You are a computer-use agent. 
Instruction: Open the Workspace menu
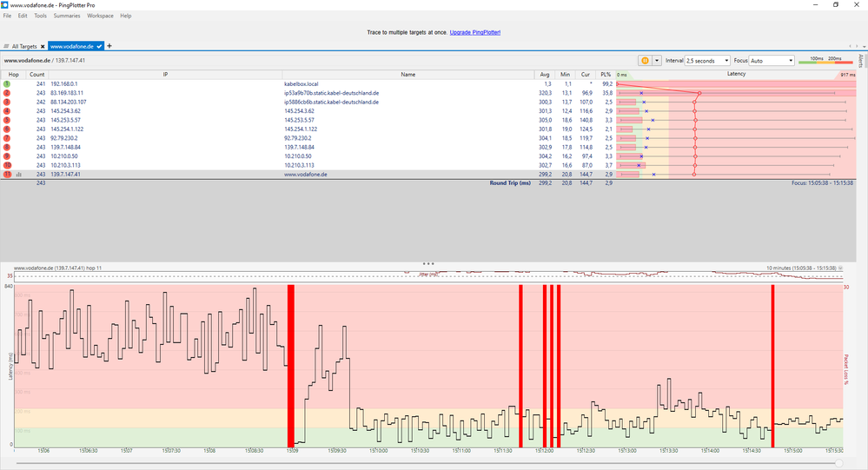tap(100, 16)
